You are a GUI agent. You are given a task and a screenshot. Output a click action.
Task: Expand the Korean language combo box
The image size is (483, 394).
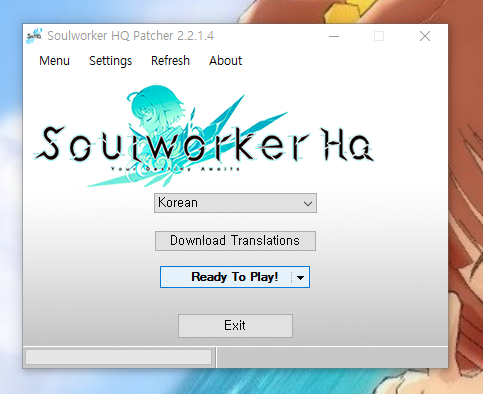pyautogui.click(x=235, y=203)
